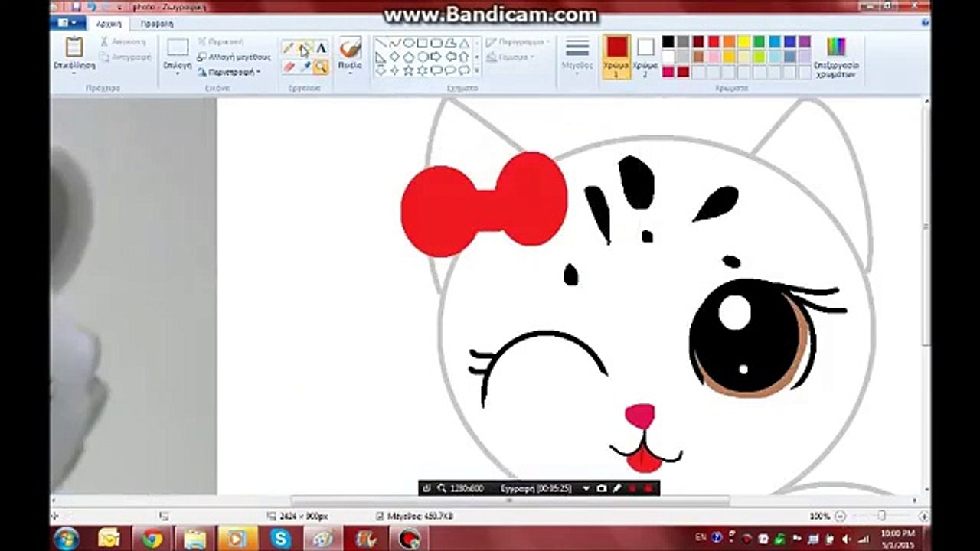This screenshot has width=980, height=551.
Task: Activate the Color 1 button
Action: (616, 56)
